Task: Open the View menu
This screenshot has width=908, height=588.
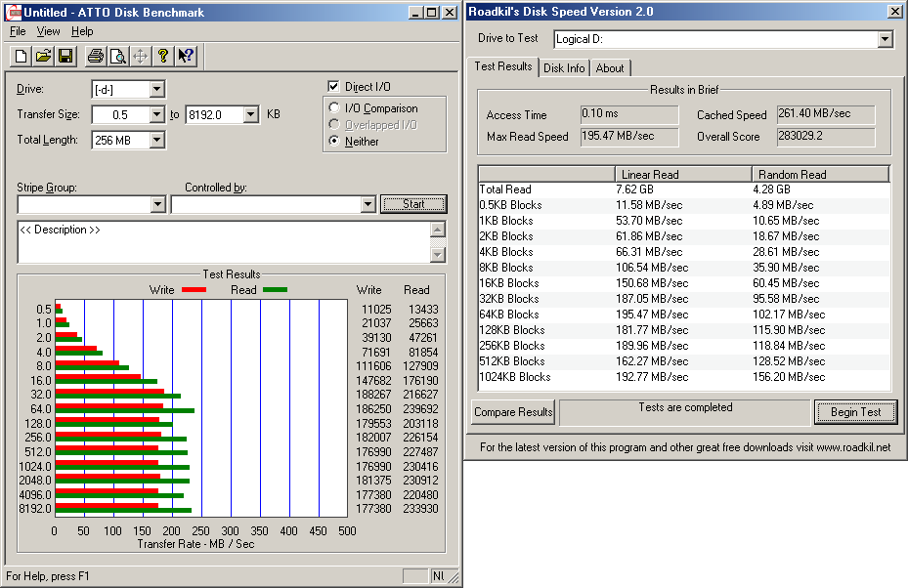Action: pos(48,31)
